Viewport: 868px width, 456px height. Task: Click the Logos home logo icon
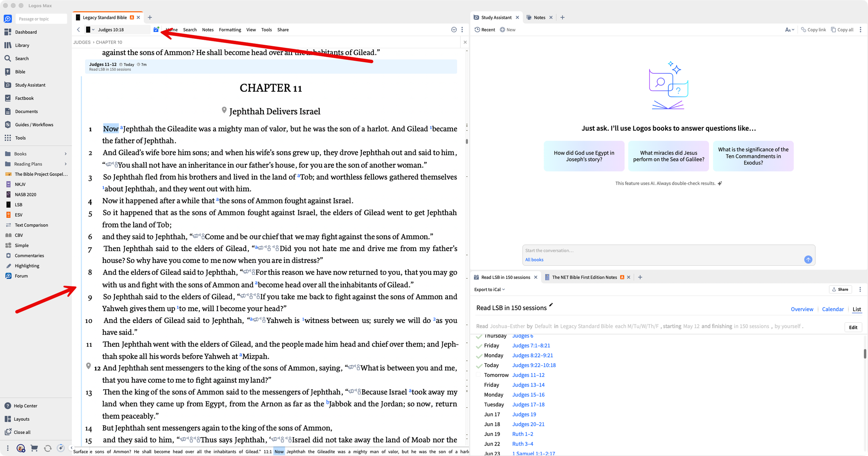pos(8,19)
